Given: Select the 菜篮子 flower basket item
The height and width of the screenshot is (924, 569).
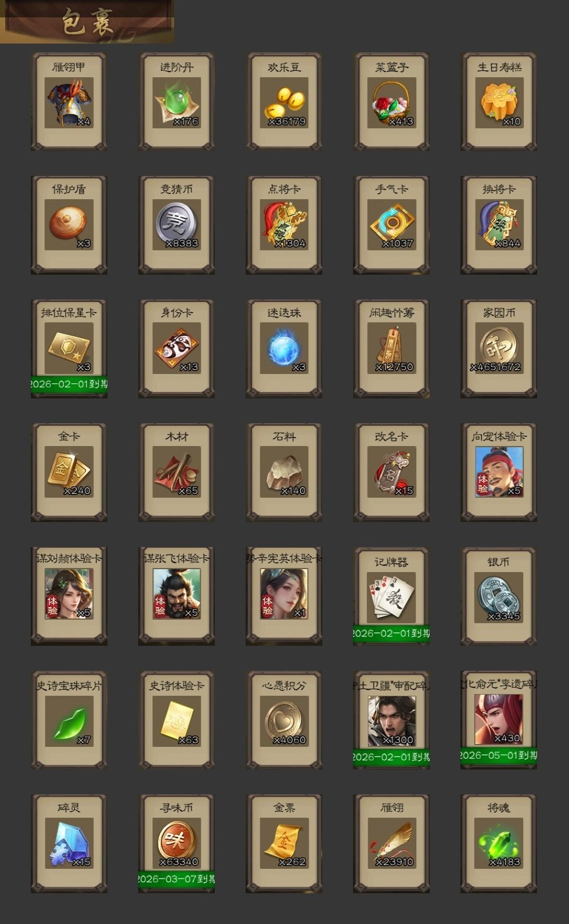Looking at the screenshot, I should (391, 102).
